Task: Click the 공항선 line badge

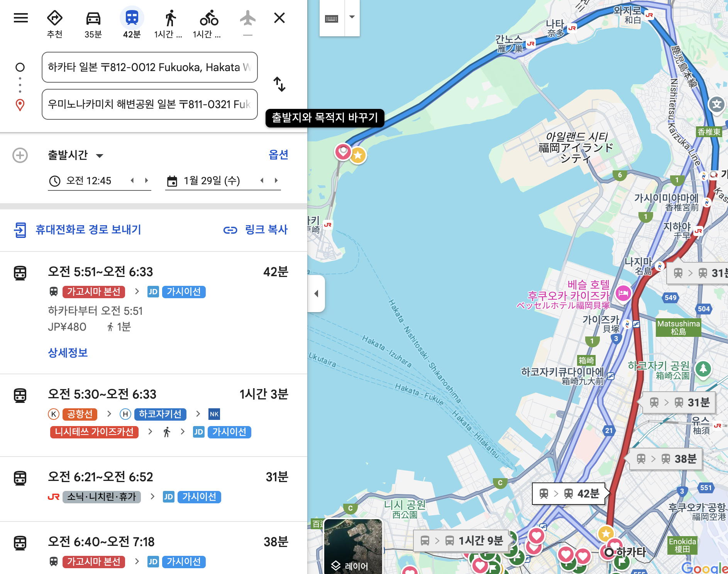Action: click(x=80, y=414)
